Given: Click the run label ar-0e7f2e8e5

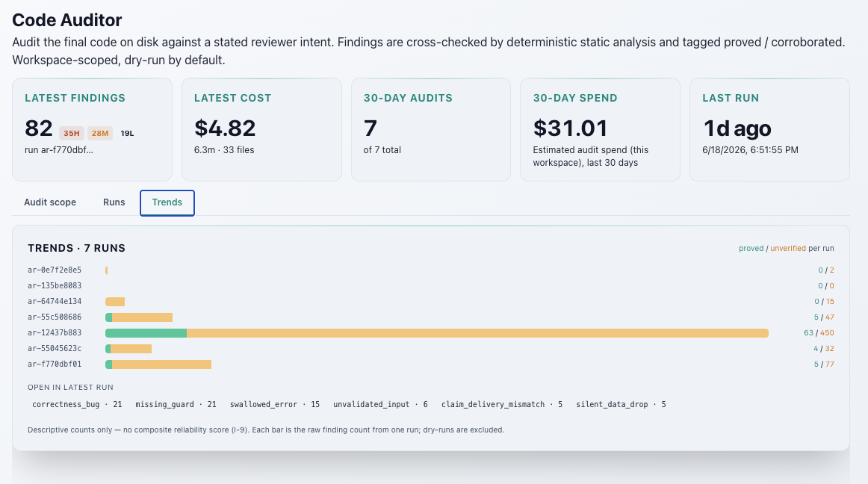Looking at the screenshot, I should 55,270.
